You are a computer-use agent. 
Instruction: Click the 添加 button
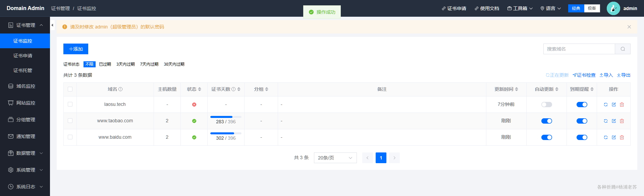tap(76, 49)
